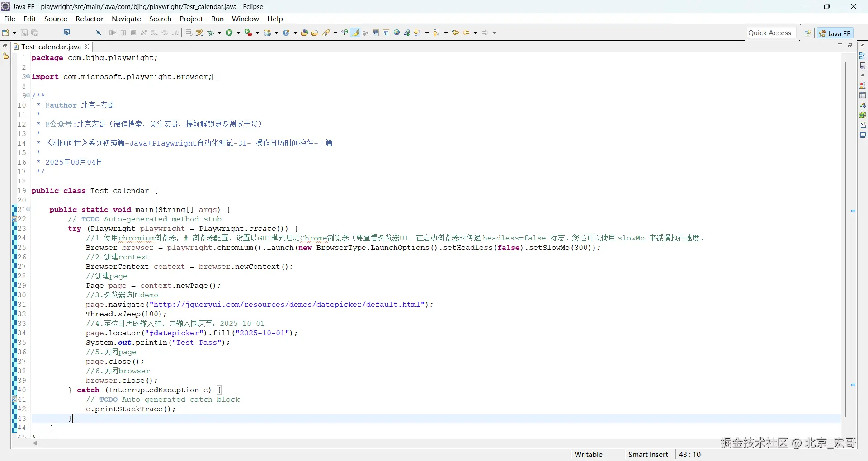The width and height of the screenshot is (868, 461).
Task: Click the Save icon in the toolbar
Action: click(x=24, y=33)
